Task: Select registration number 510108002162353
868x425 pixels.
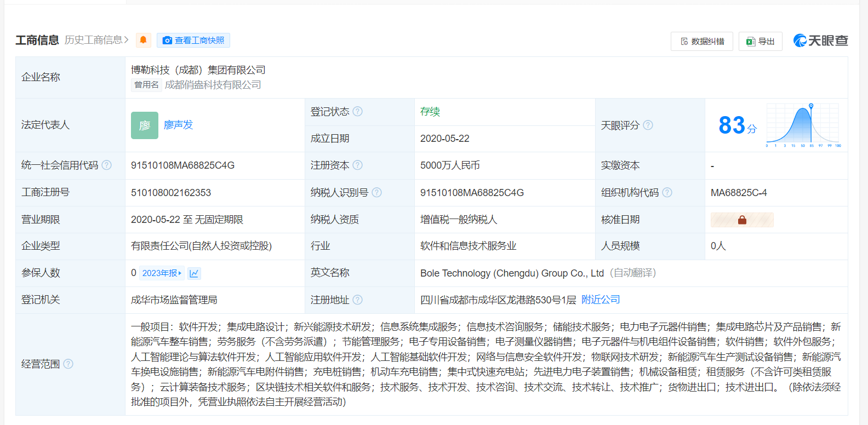Action: click(x=171, y=193)
